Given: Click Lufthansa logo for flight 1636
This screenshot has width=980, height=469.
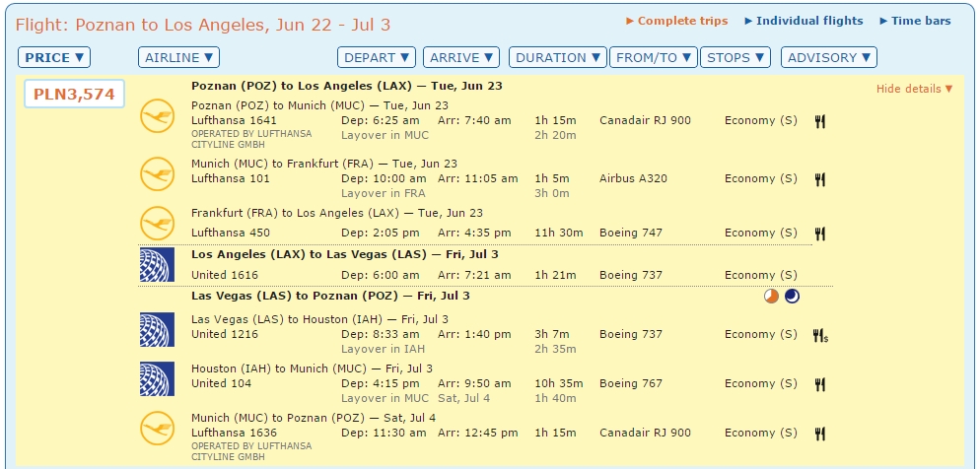Looking at the screenshot, I should pos(157,428).
